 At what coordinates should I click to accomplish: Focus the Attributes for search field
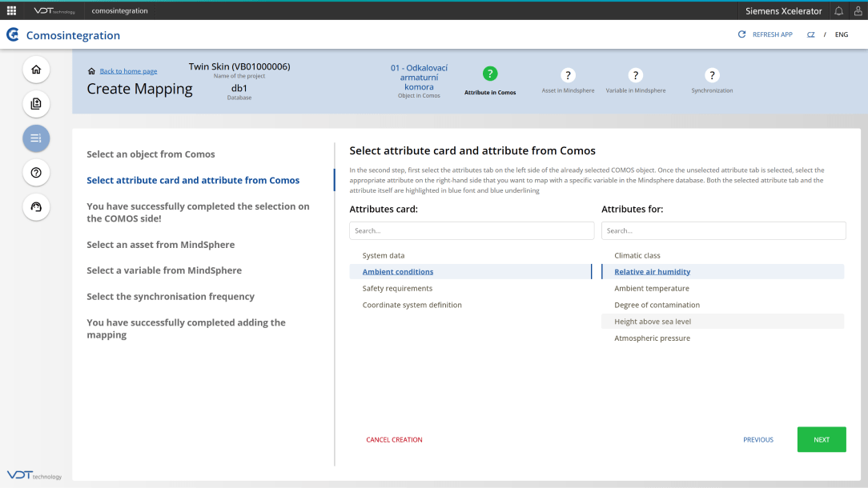[724, 230]
